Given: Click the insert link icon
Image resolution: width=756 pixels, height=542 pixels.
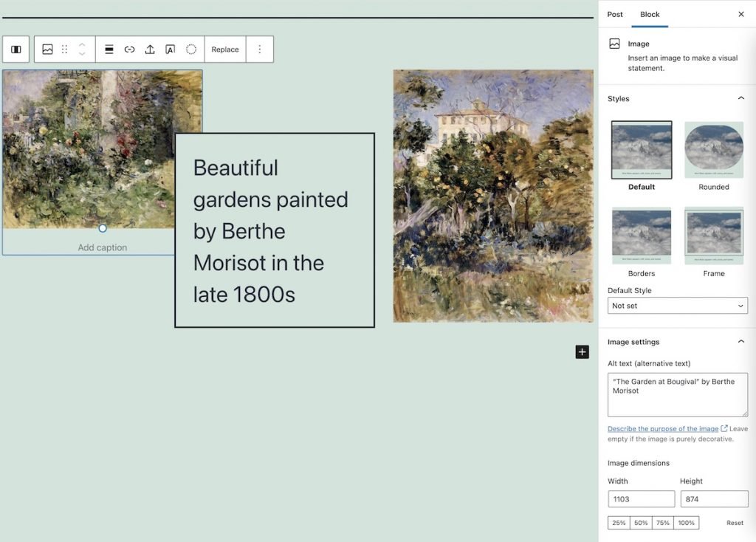Looking at the screenshot, I should pyautogui.click(x=129, y=49).
